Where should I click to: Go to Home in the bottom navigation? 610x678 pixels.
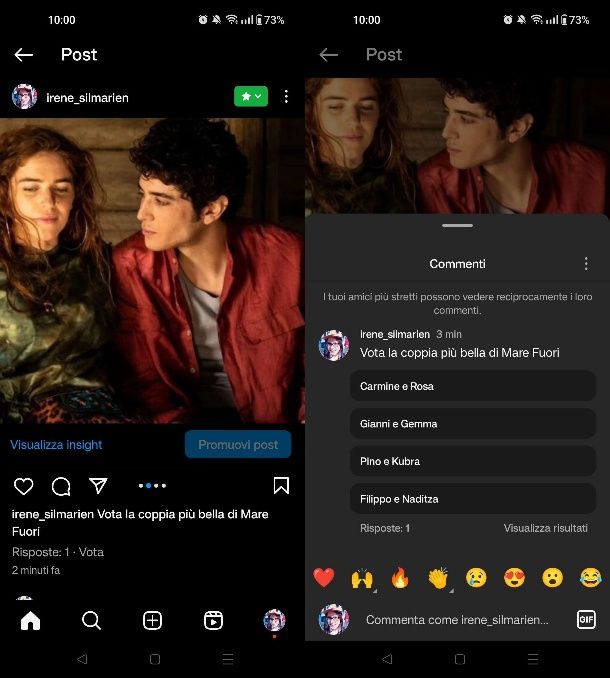click(30, 620)
